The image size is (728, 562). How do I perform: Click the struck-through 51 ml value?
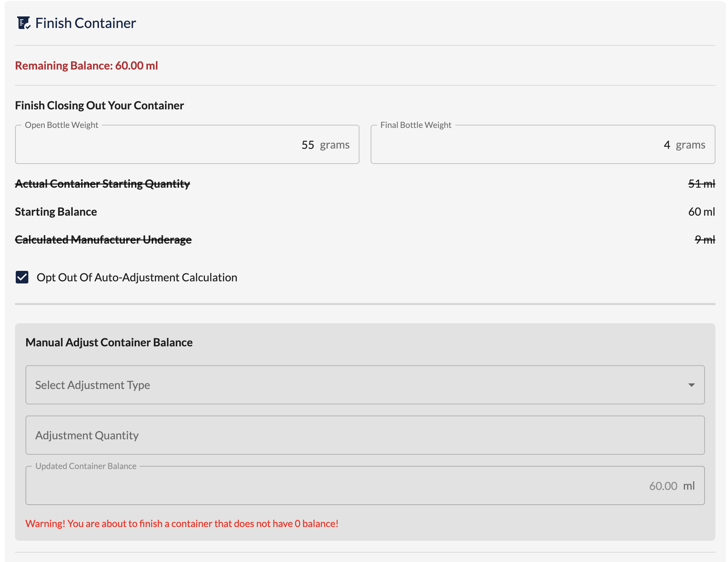tap(701, 183)
